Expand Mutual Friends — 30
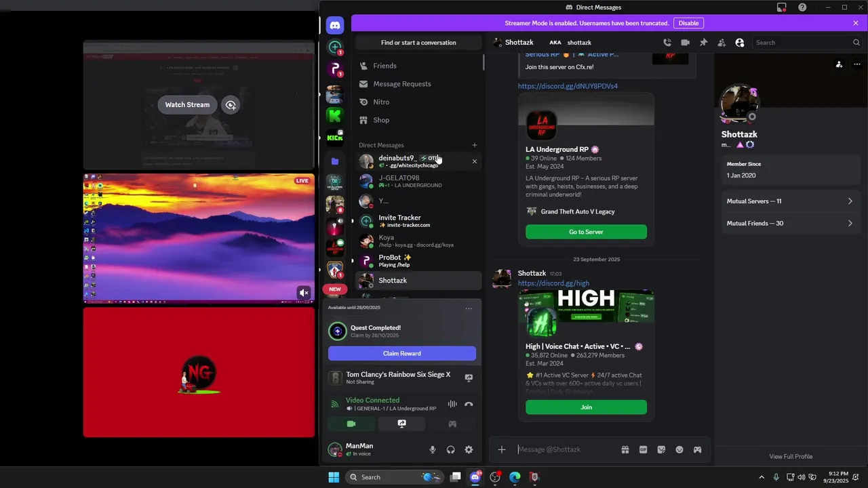This screenshot has height=488, width=868. [790, 223]
